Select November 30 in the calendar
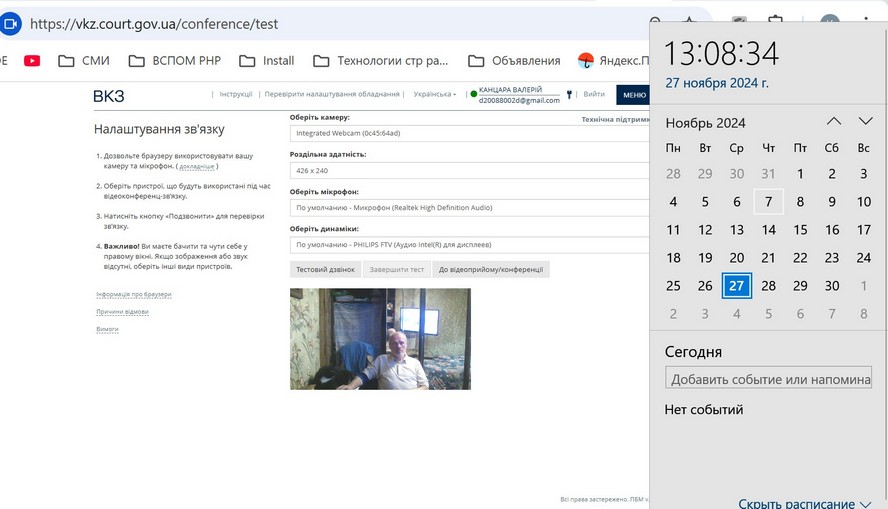888x509 pixels. click(832, 286)
